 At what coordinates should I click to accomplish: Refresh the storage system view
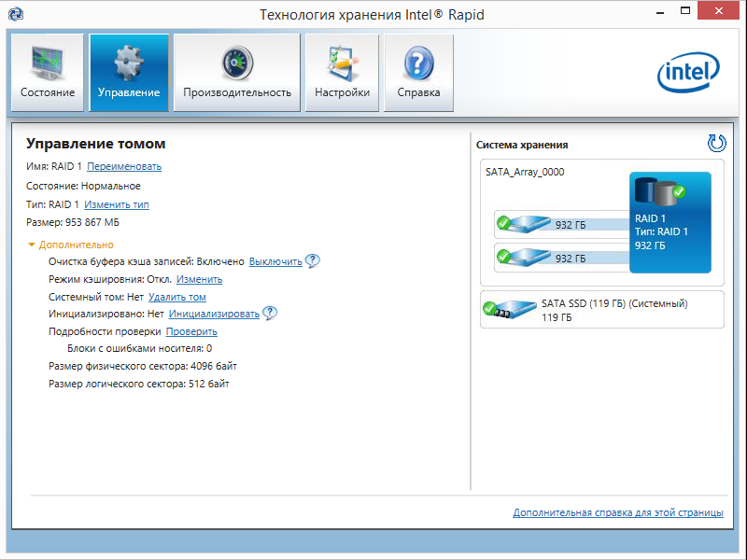[716, 143]
